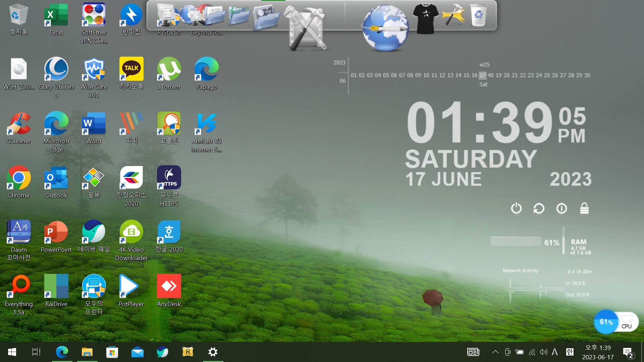644x362 pixels.
Task: Open the hammer and wrench dock icon
Action: pyautogui.click(x=454, y=15)
